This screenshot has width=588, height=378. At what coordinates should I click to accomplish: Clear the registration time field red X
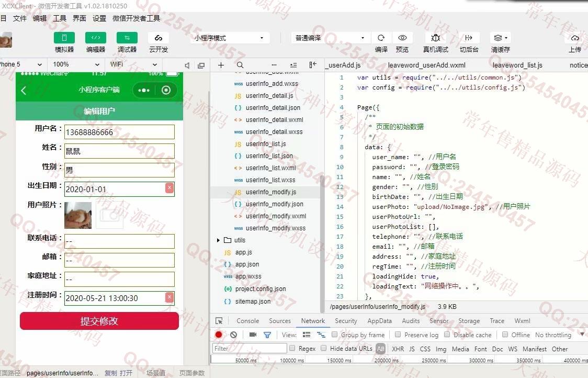click(x=169, y=297)
